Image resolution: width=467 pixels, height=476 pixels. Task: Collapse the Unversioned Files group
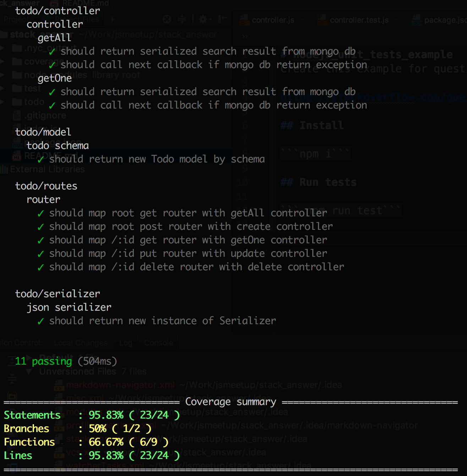point(29,372)
